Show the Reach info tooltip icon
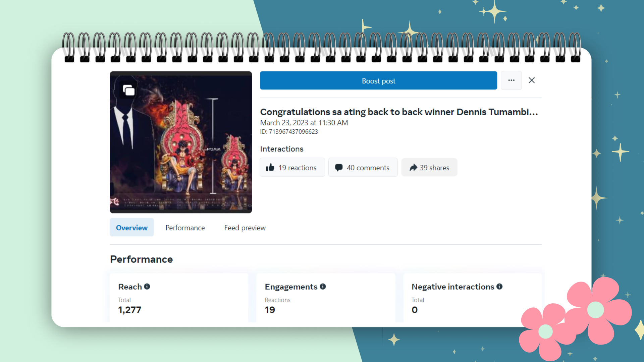This screenshot has height=362, width=644. tap(147, 287)
